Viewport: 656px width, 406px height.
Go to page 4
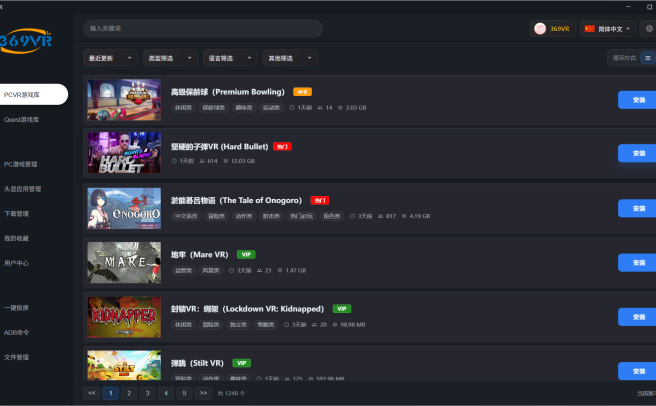coord(166,393)
